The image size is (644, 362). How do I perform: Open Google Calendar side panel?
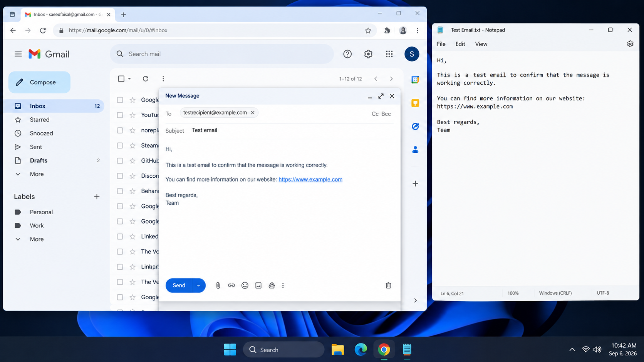[415, 80]
